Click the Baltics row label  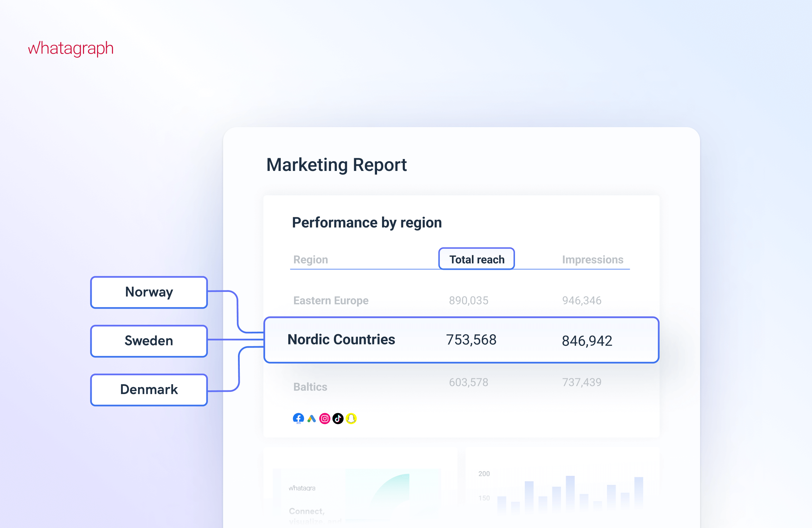[310, 387]
